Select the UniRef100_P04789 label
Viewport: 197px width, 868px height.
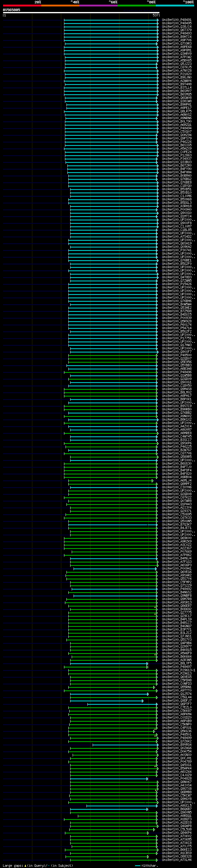tap(176, 761)
